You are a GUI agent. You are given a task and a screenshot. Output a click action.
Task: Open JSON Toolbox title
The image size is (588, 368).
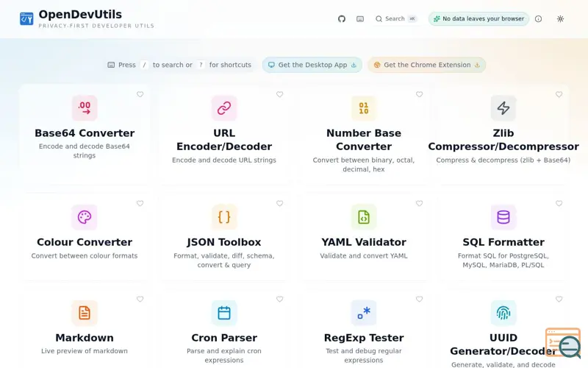click(224, 242)
